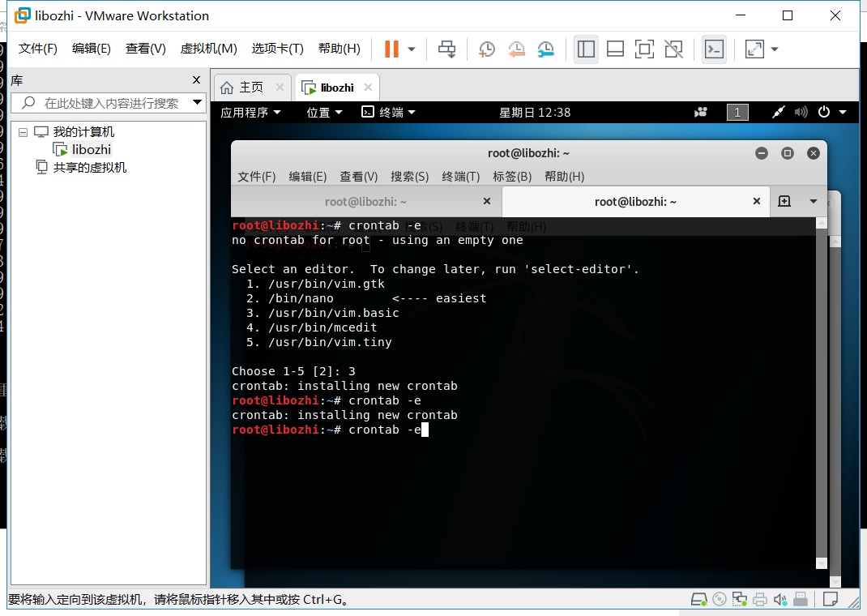Select 共享的虚拟机 in library tree
This screenshot has height=616, width=867.
click(x=90, y=168)
